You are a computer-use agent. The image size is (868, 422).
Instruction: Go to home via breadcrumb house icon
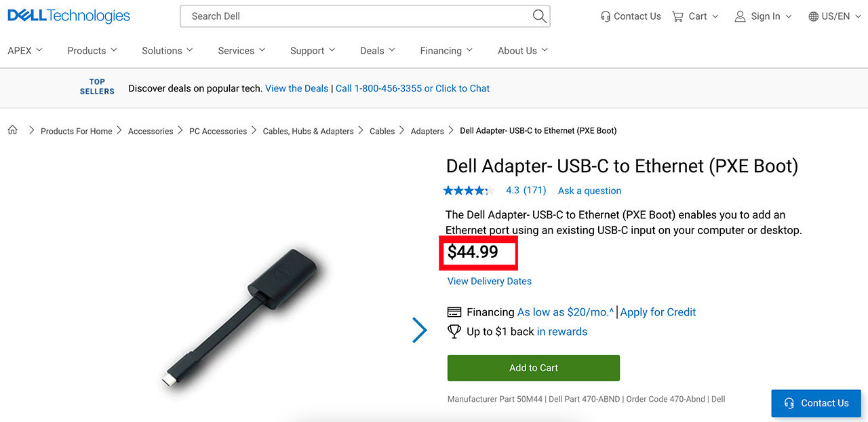tap(12, 130)
